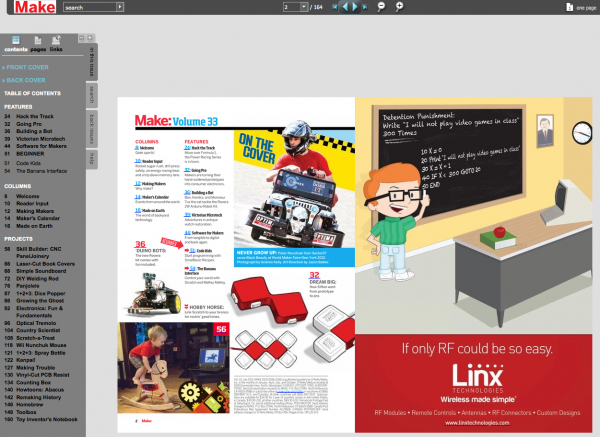The image size is (600, 437).
Task: Zoom in with the plus magnifier
Action: point(399,7)
